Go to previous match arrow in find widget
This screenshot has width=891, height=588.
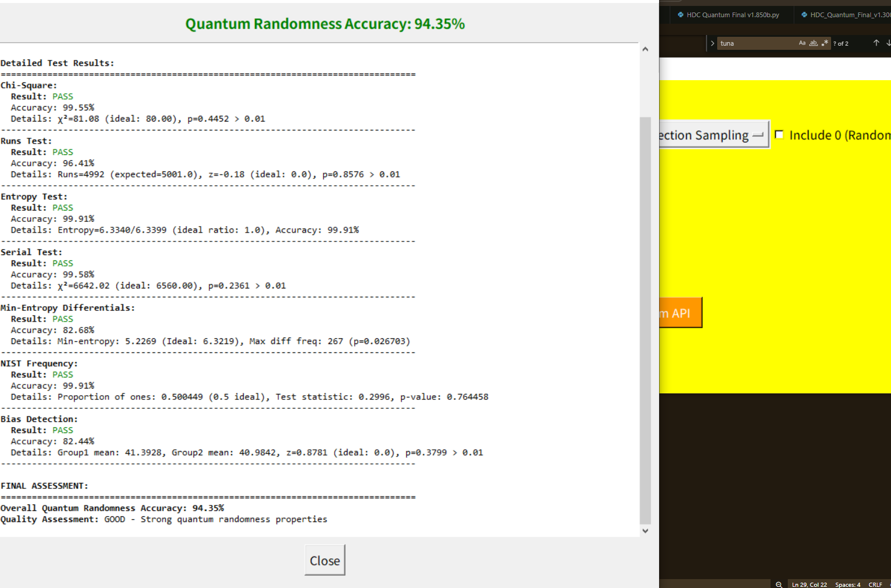pos(876,43)
